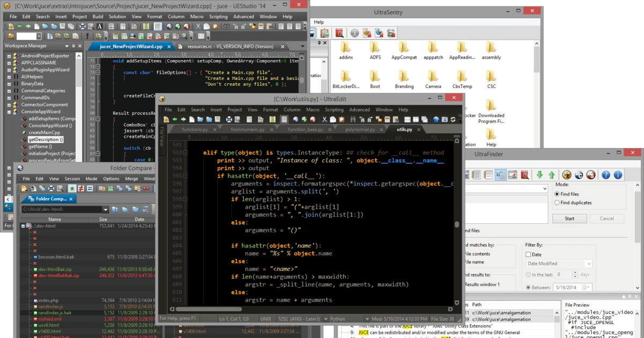The width and height of the screenshot is (644, 338).
Task: Select the Find duplicates radio button
Action: tap(557, 203)
